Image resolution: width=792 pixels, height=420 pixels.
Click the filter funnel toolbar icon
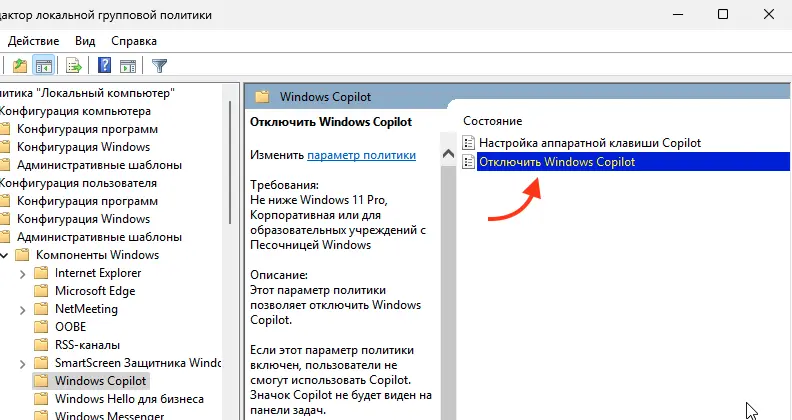click(159, 65)
